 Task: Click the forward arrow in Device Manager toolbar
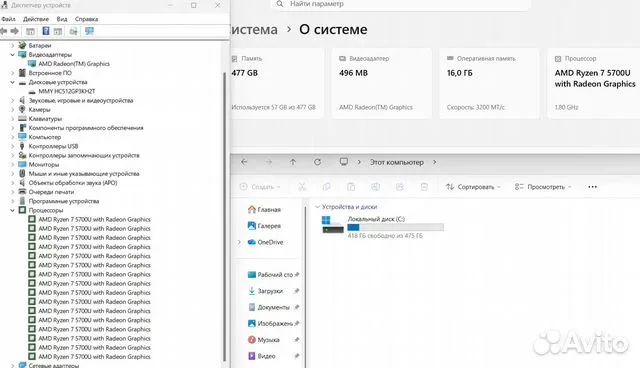point(15,31)
